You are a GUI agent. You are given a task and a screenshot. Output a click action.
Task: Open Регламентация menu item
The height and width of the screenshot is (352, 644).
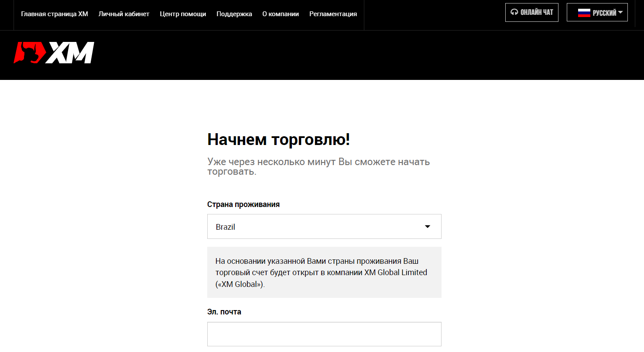[333, 14]
